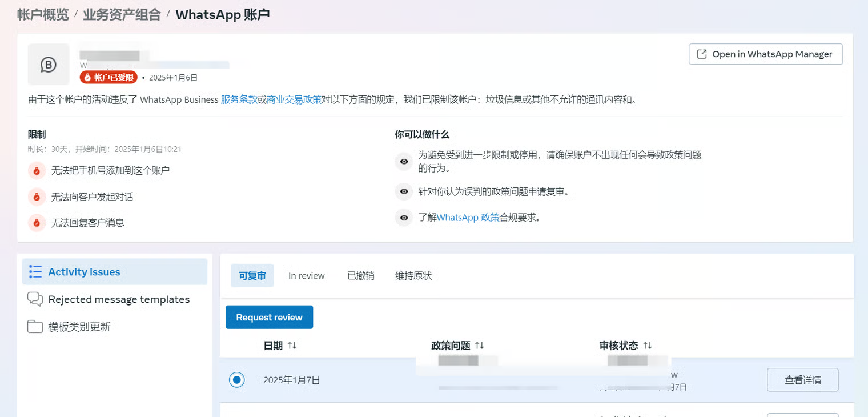Click Open in WhatsApp Manager button
Screen dimensions: 868x417
click(765, 54)
